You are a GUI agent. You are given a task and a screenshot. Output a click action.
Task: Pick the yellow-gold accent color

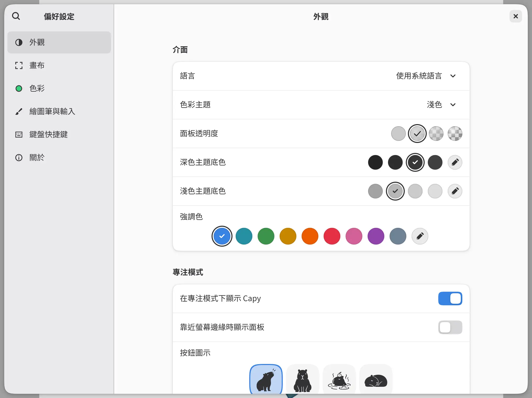pos(288,236)
